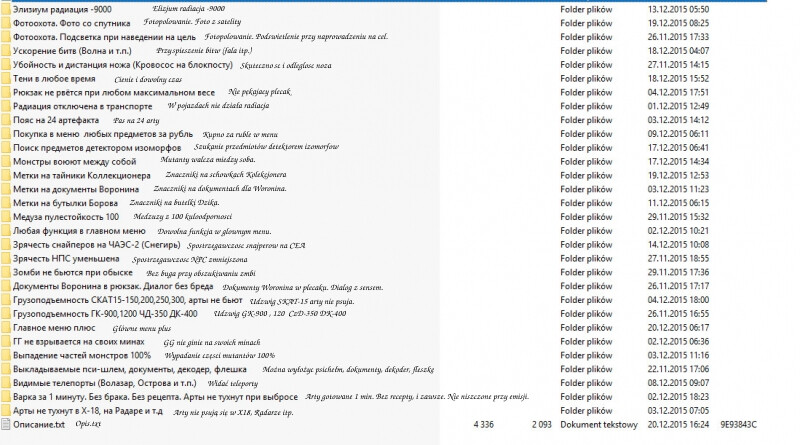
Task: Click folder icon beside Зрячесть НПС уменьшена
Action: pyautogui.click(x=6, y=258)
